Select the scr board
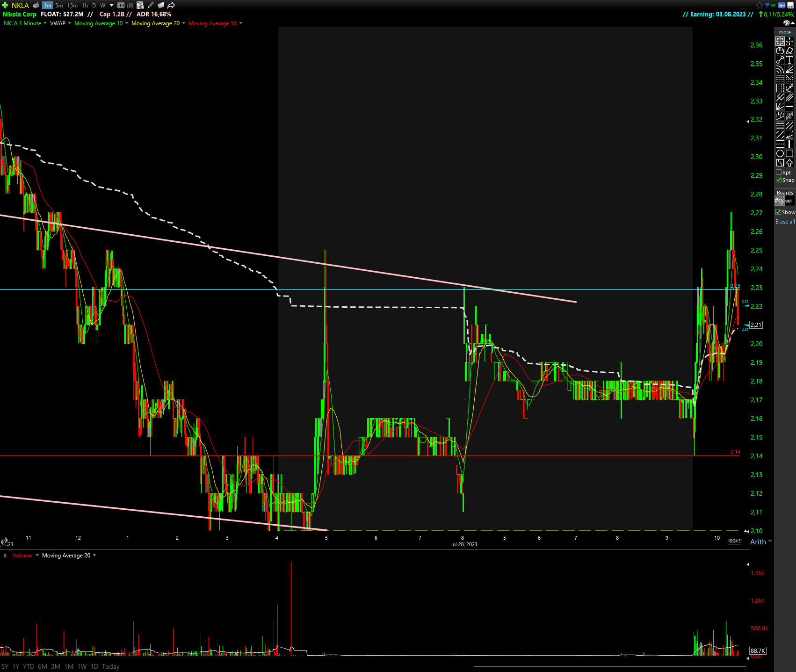The width and height of the screenshot is (796, 672). click(x=789, y=201)
